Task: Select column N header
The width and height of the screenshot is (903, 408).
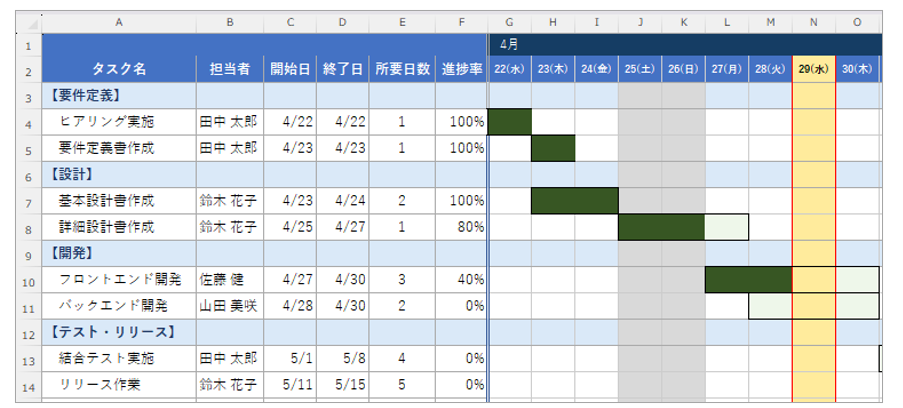Action: pyautogui.click(x=814, y=23)
